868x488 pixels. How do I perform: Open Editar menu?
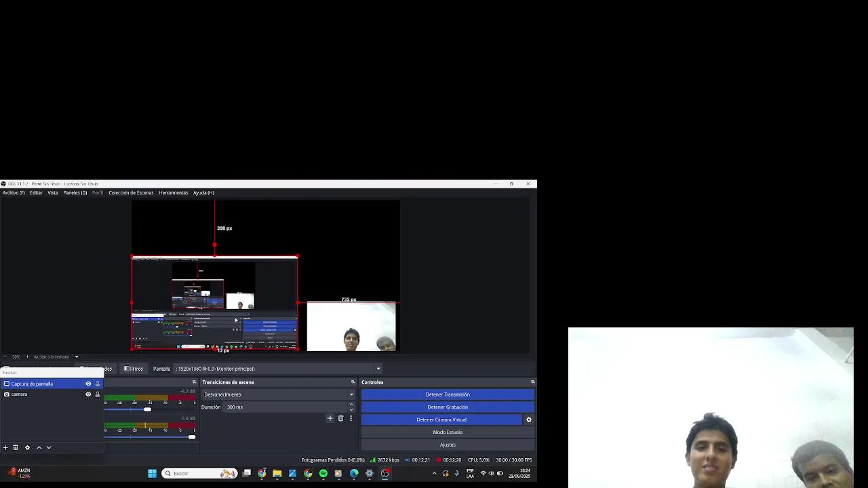[36, 192]
